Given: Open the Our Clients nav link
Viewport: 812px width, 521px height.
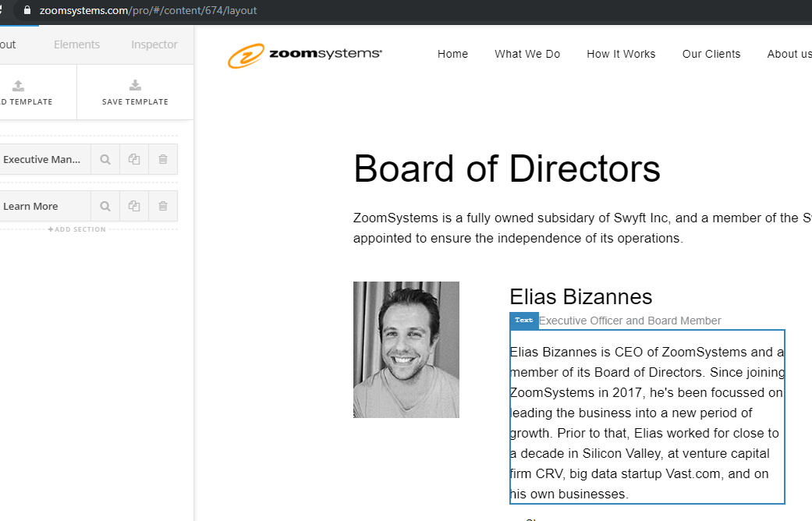Looking at the screenshot, I should click(711, 54).
